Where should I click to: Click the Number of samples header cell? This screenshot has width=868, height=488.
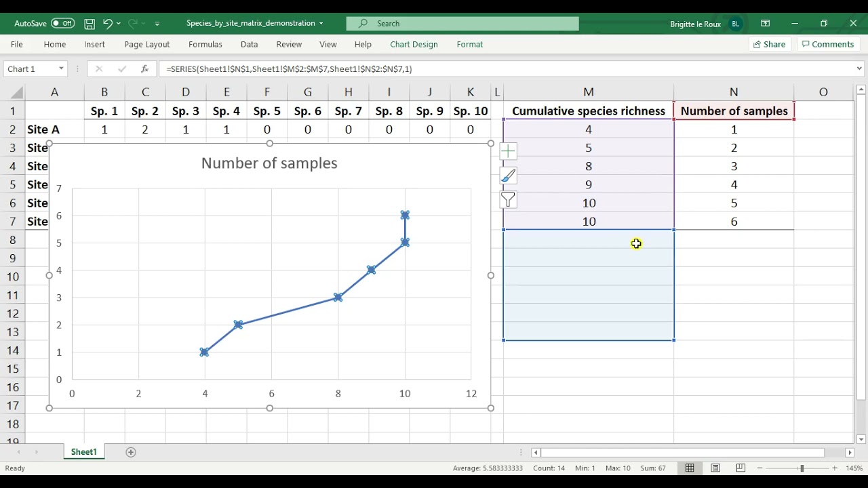(x=734, y=110)
